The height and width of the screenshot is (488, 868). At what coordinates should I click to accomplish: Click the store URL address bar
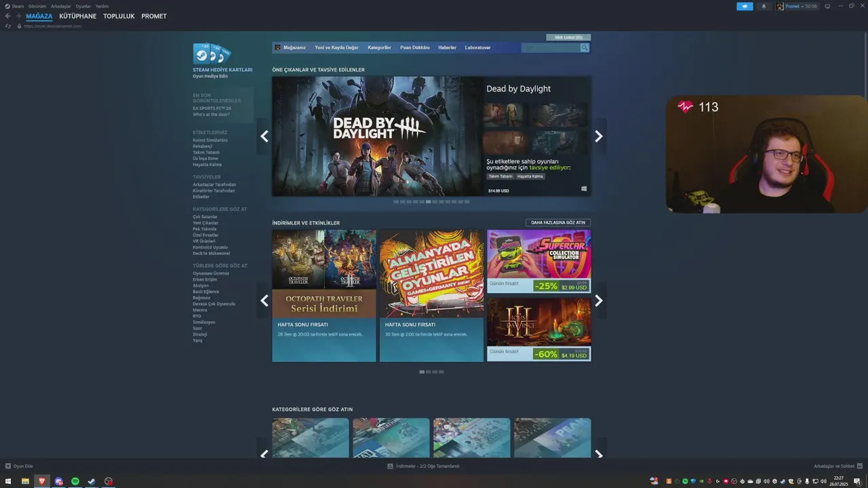[52, 26]
